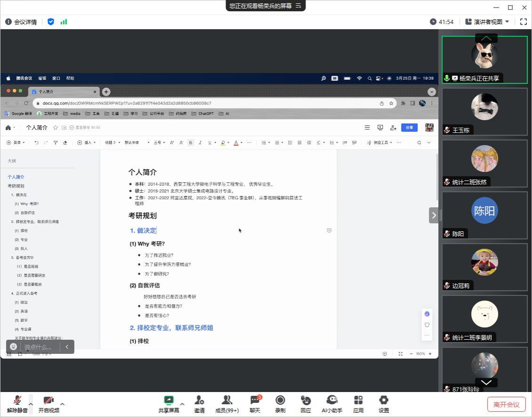Screen dimensions: 532x417
Task: Open the Invite (邀请) icon
Action: click(x=199, y=404)
